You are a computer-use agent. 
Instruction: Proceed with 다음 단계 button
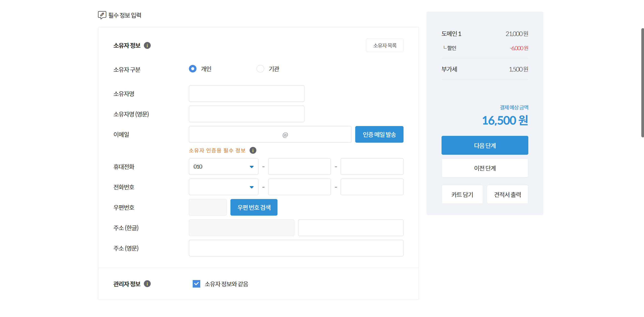tap(485, 145)
